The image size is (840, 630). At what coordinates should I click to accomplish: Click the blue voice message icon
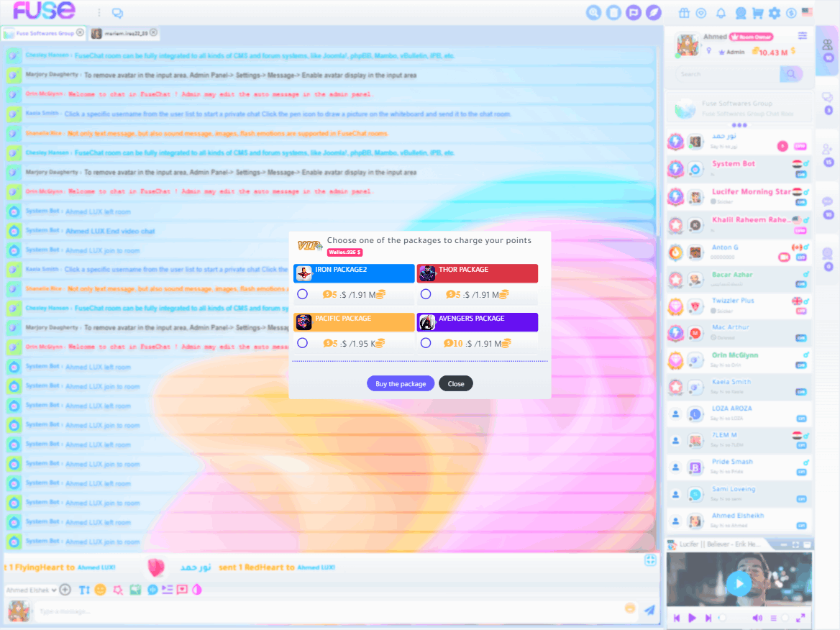click(x=152, y=590)
